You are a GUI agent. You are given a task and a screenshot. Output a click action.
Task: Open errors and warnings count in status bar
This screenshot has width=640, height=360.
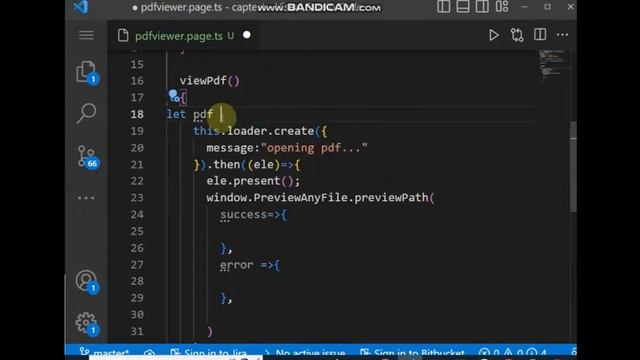click(513, 353)
